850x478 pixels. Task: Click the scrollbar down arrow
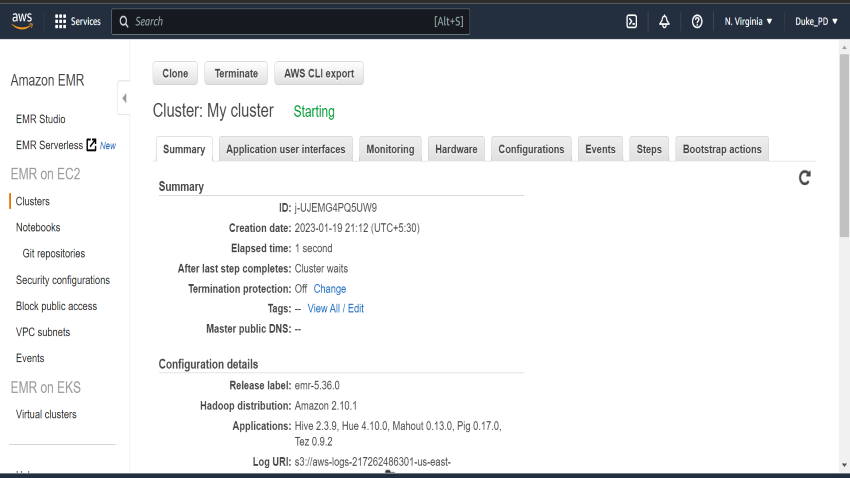[844, 465]
